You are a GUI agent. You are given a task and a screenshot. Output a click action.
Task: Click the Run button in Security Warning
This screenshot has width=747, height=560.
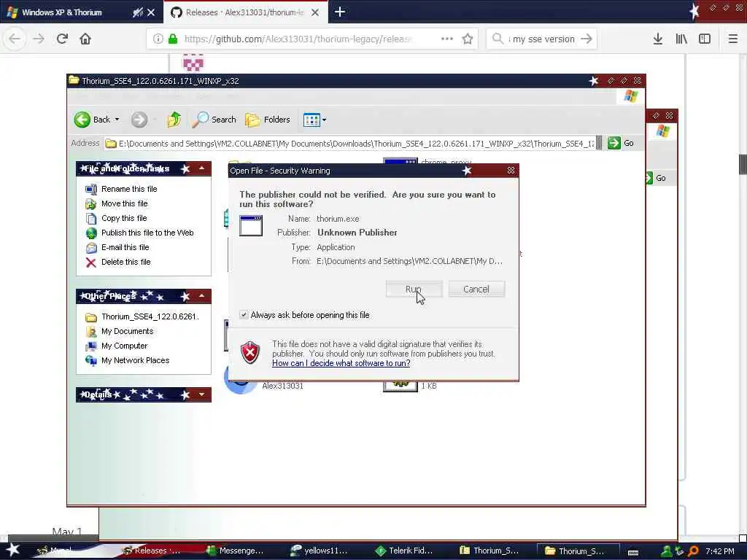coord(414,289)
